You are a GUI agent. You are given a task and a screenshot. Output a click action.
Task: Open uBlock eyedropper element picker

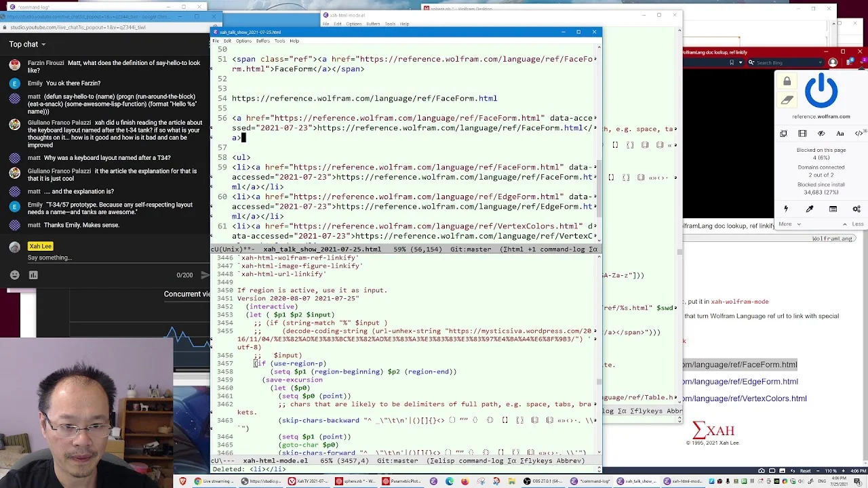tap(810, 209)
